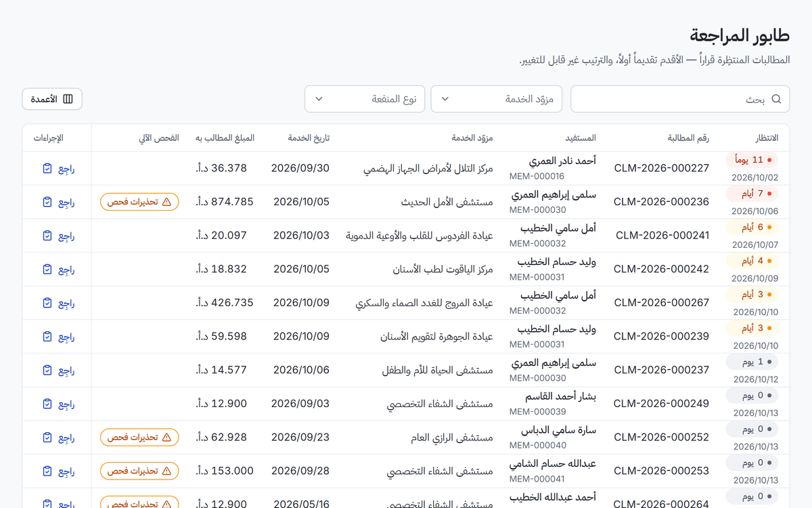812x508 pixels.
Task: Click amount 874.785 د.أ.
Action: pos(225,202)
